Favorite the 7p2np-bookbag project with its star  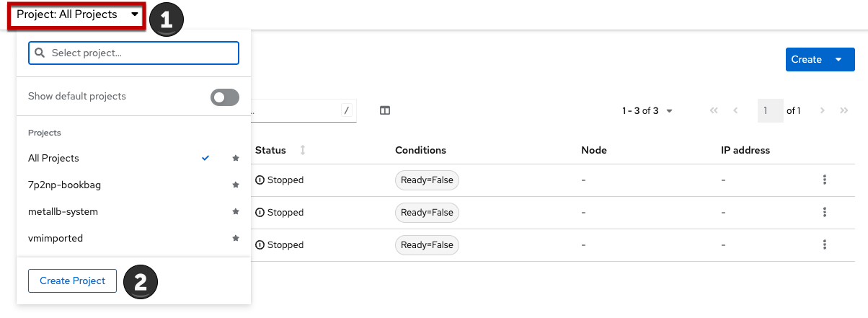click(x=236, y=185)
